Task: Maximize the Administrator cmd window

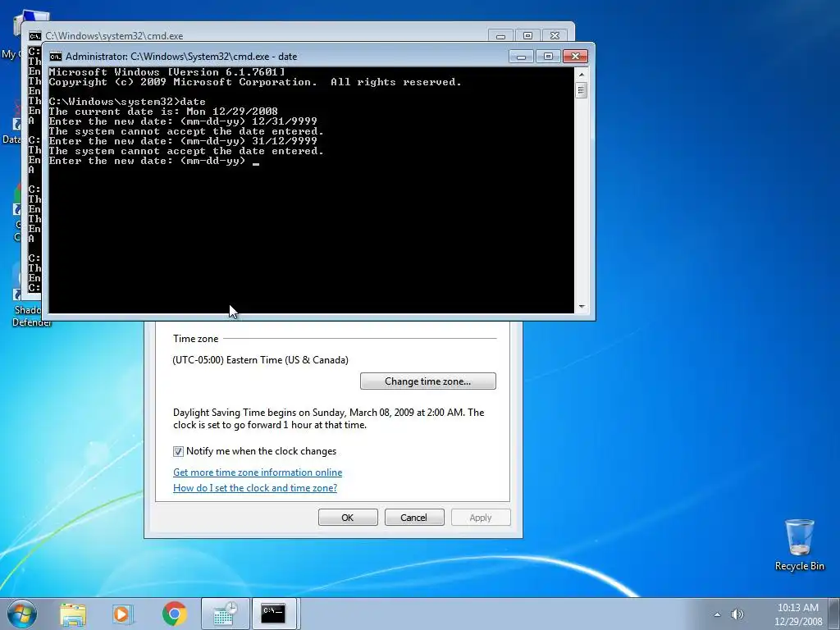Action: [x=547, y=57]
